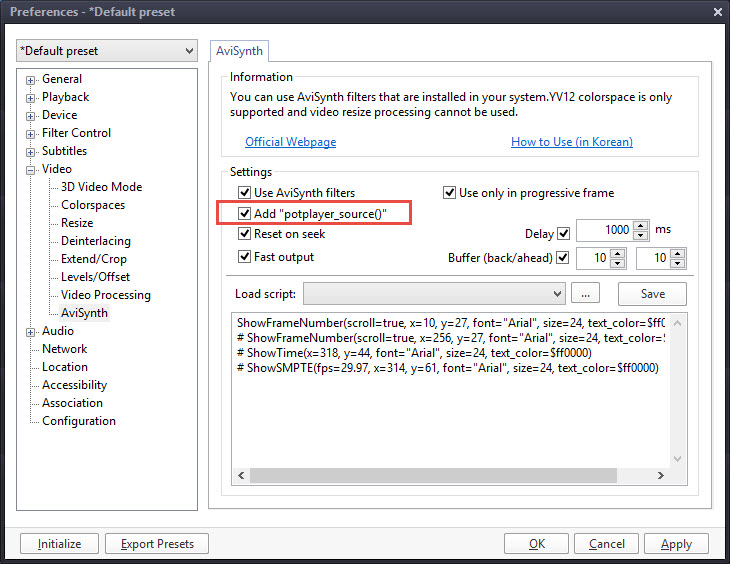Open the Resize settings page
Screen dimensions: 730x564
(x=77, y=223)
